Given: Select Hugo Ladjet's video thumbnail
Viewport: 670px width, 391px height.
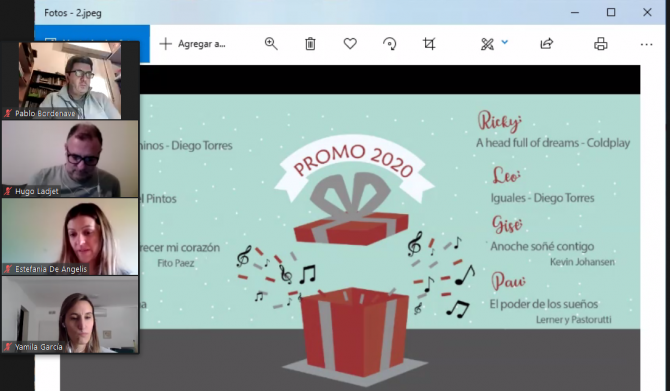Looking at the screenshot, I should point(70,159).
